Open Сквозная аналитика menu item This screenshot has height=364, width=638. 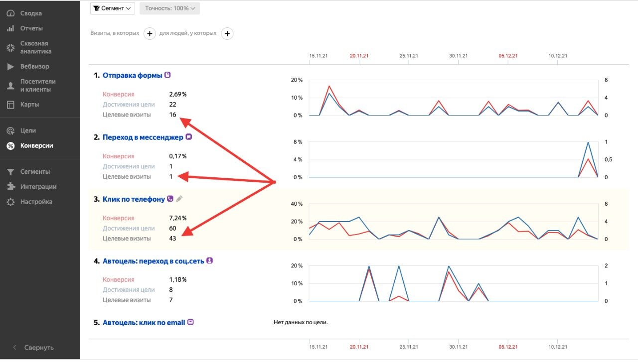coord(35,47)
